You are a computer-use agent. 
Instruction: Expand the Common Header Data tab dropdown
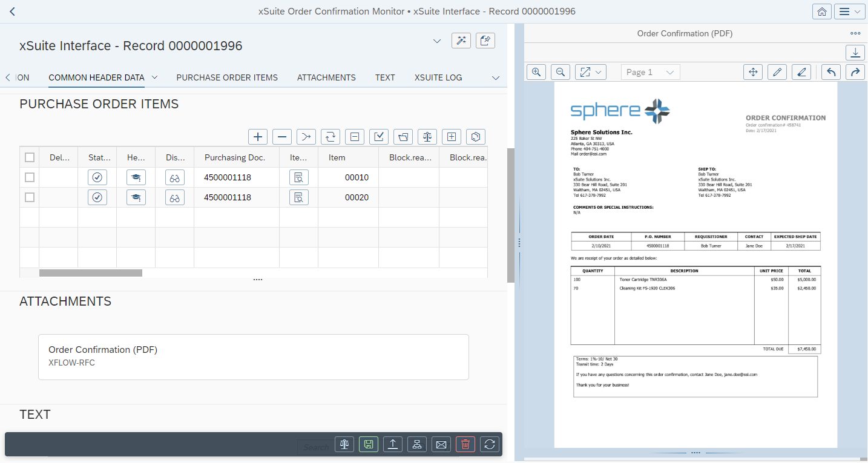tap(154, 77)
